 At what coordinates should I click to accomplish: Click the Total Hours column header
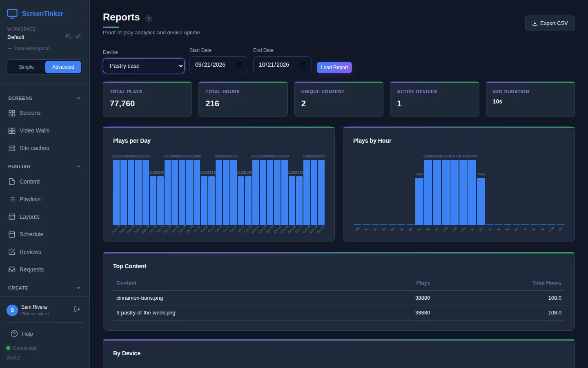click(x=547, y=283)
